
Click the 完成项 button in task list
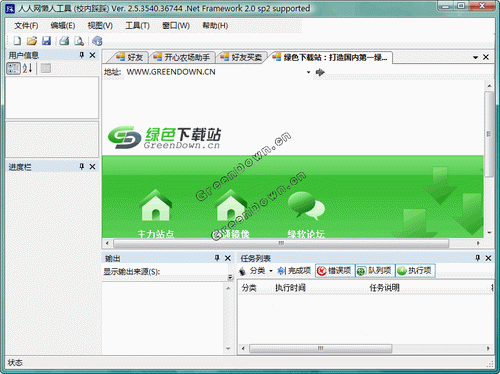(295, 271)
